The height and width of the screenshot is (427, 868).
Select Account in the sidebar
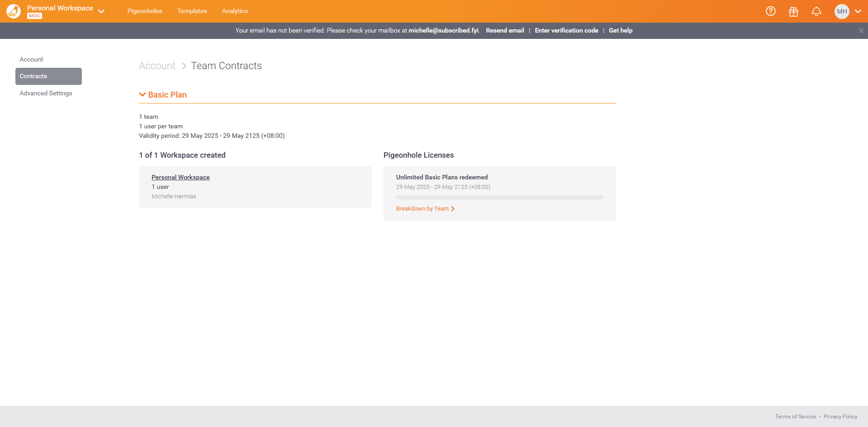tap(31, 59)
